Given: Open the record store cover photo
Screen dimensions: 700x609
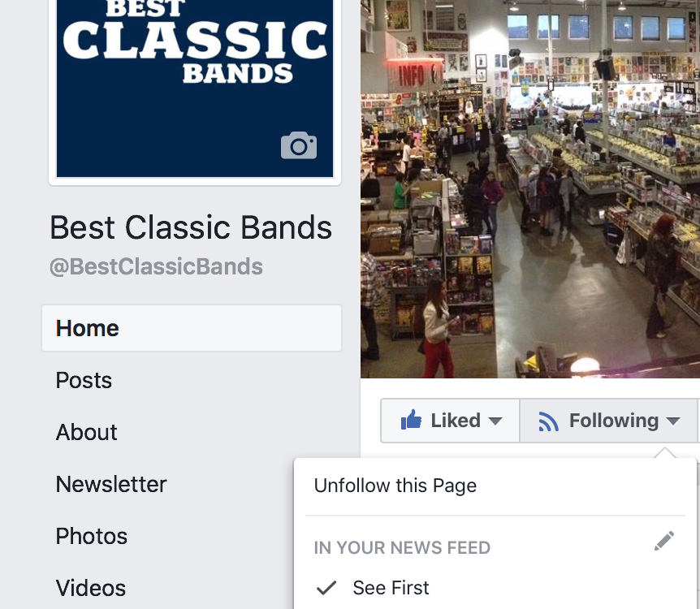Looking at the screenshot, I should (x=530, y=189).
